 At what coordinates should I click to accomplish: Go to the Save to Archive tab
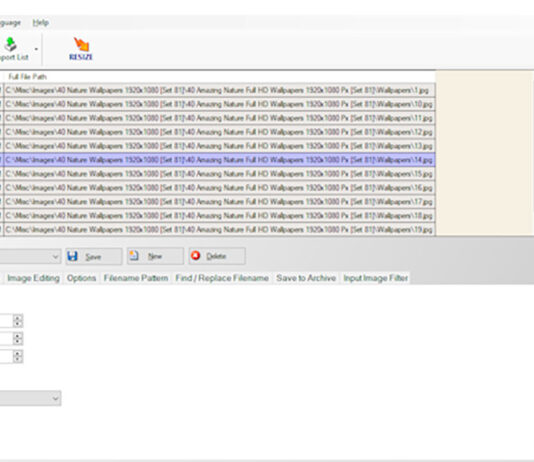coord(306,278)
